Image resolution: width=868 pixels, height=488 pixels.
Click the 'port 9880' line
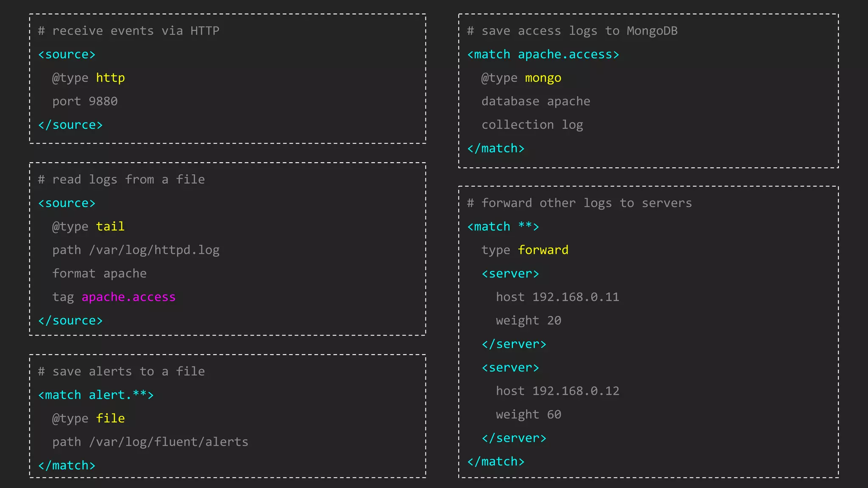pyautogui.click(x=85, y=102)
